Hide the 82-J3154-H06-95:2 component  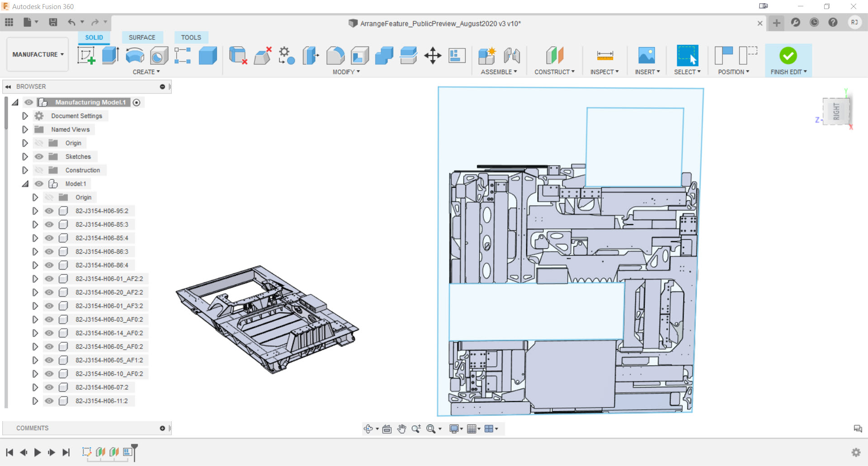(49, 211)
